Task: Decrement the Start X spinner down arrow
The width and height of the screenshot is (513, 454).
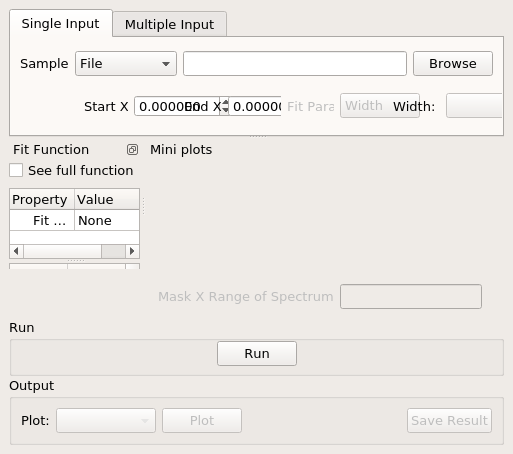Action: (x=225, y=110)
